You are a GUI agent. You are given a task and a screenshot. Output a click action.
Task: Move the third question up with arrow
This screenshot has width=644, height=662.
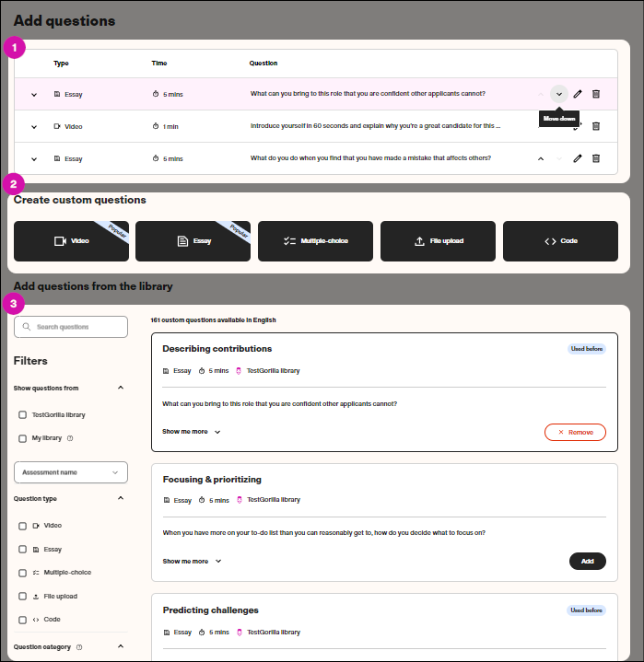click(x=541, y=158)
